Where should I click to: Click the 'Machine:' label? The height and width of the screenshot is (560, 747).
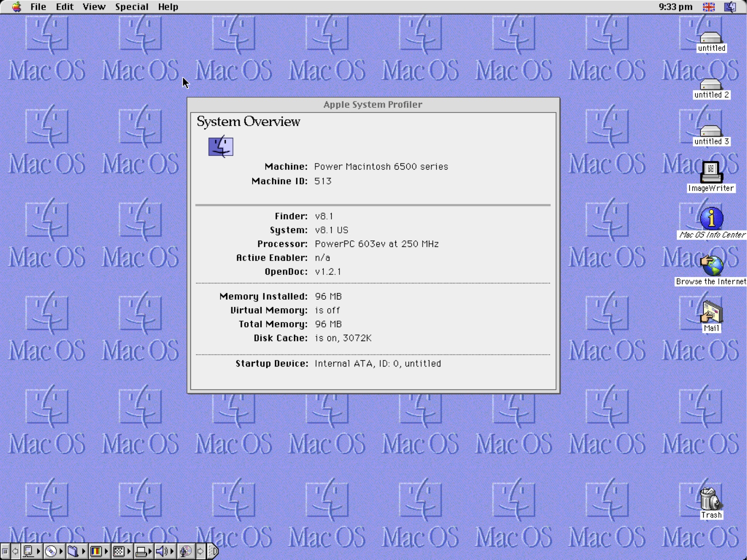pyautogui.click(x=286, y=167)
